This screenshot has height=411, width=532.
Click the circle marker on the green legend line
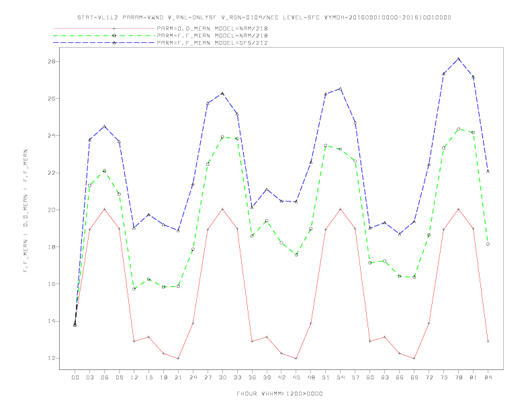pyautogui.click(x=114, y=36)
